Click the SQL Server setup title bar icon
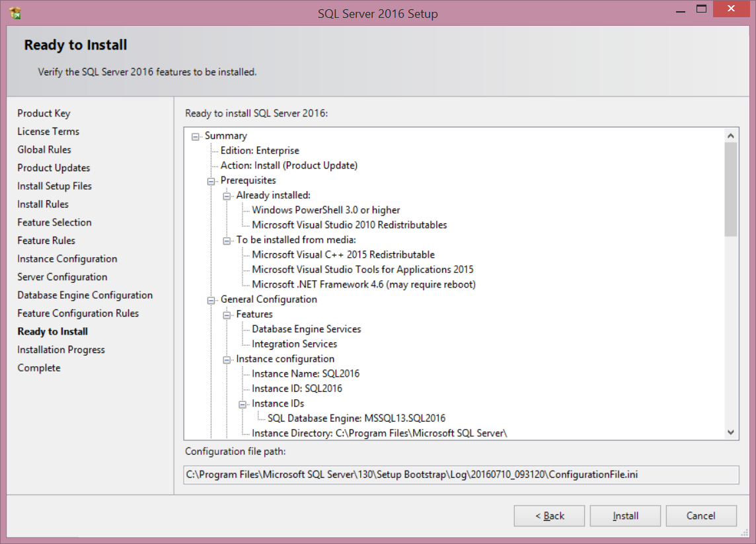This screenshot has width=756, height=544. pyautogui.click(x=15, y=13)
